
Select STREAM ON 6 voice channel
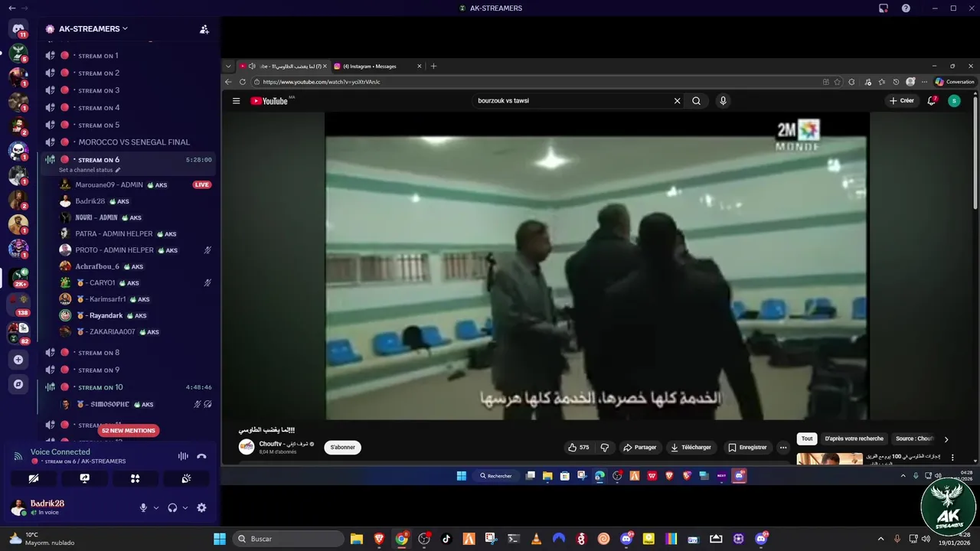[x=128, y=160]
